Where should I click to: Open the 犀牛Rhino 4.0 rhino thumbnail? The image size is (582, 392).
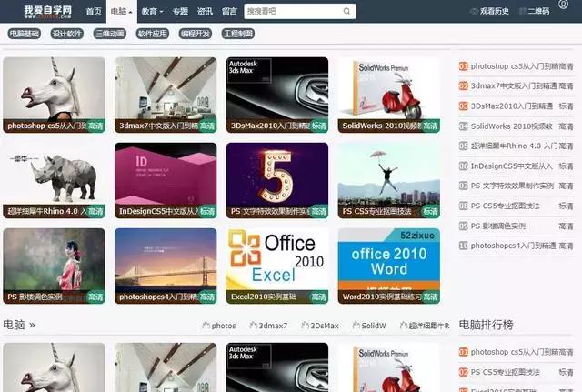pos(54,180)
